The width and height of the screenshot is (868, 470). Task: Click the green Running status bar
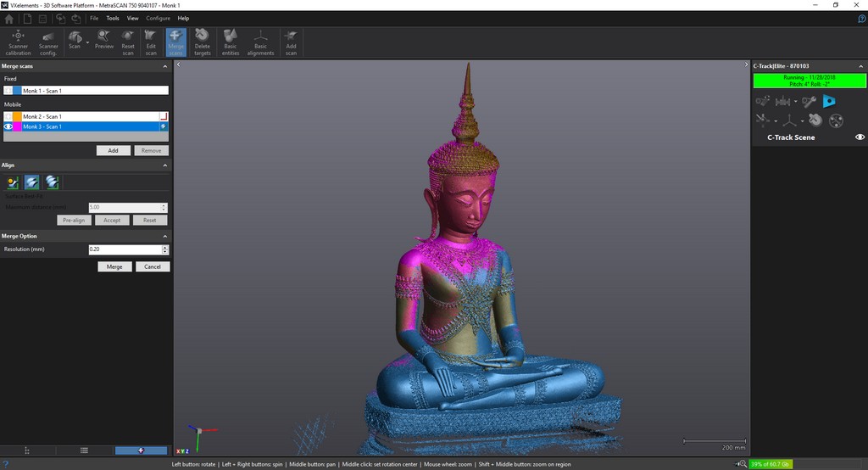point(810,81)
